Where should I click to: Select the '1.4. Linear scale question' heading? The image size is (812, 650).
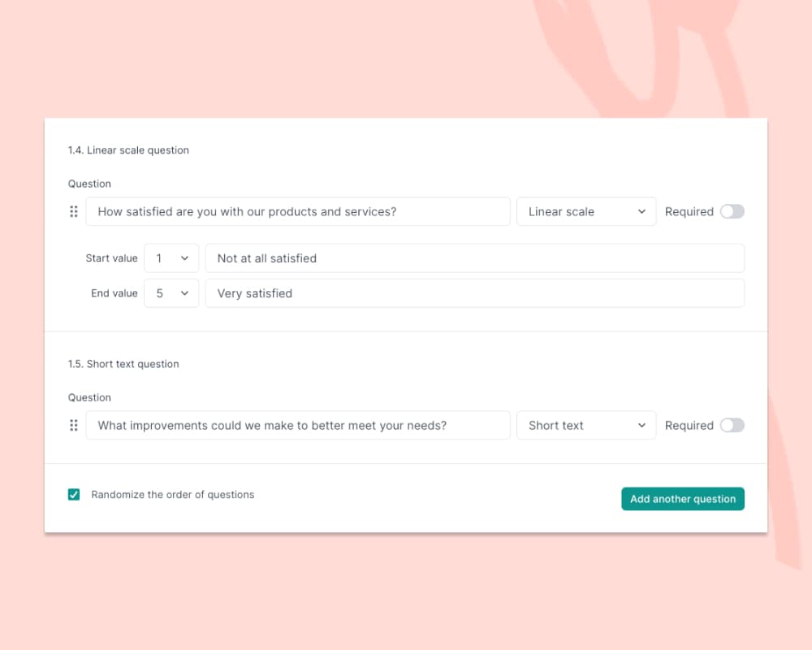(x=128, y=150)
